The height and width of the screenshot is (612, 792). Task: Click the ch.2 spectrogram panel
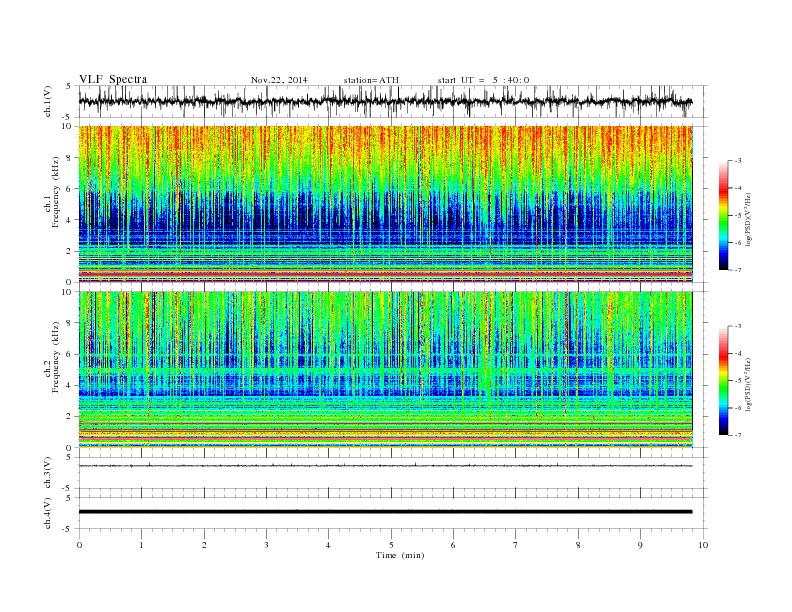click(x=385, y=370)
